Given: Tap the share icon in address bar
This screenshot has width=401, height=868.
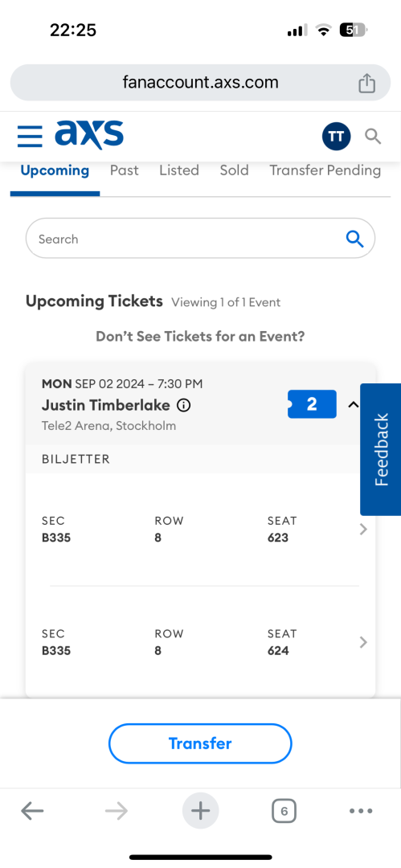Looking at the screenshot, I should pyautogui.click(x=366, y=83).
